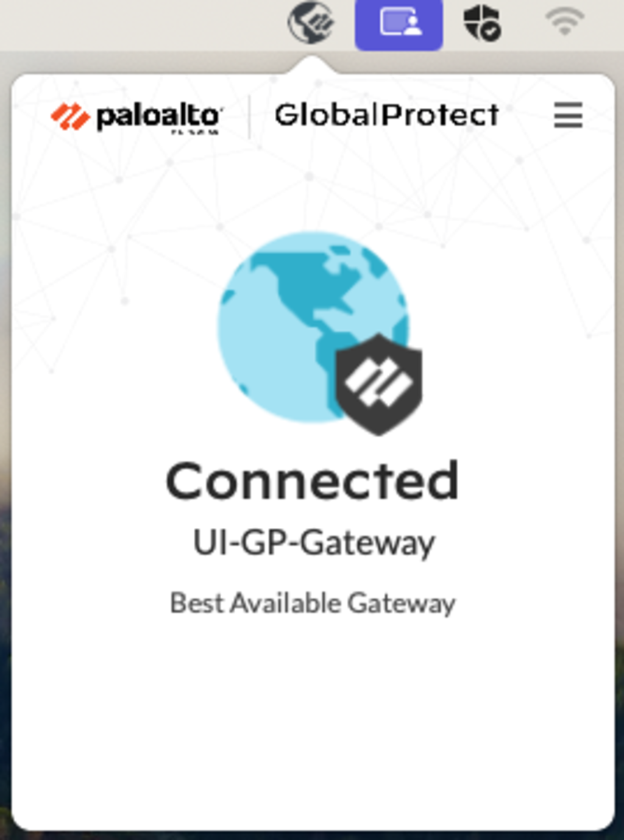Click the security shield checkmark menu bar icon
This screenshot has width=624, height=840.
point(482,23)
